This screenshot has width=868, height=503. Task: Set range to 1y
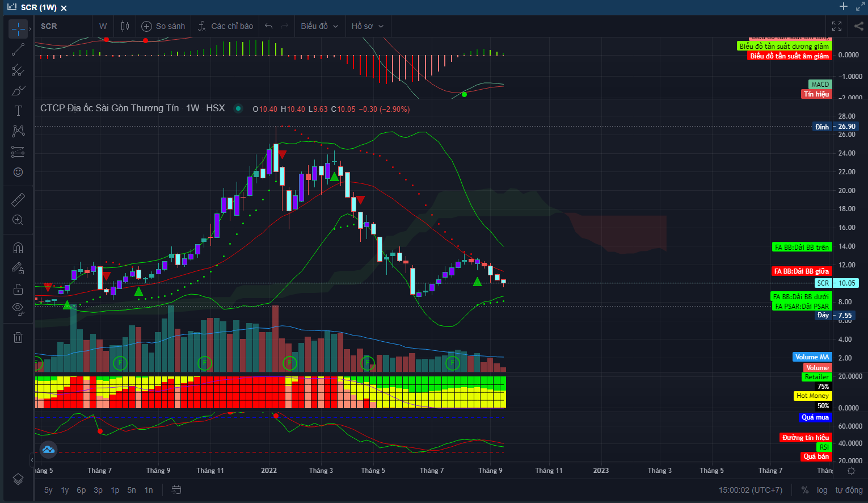click(65, 490)
